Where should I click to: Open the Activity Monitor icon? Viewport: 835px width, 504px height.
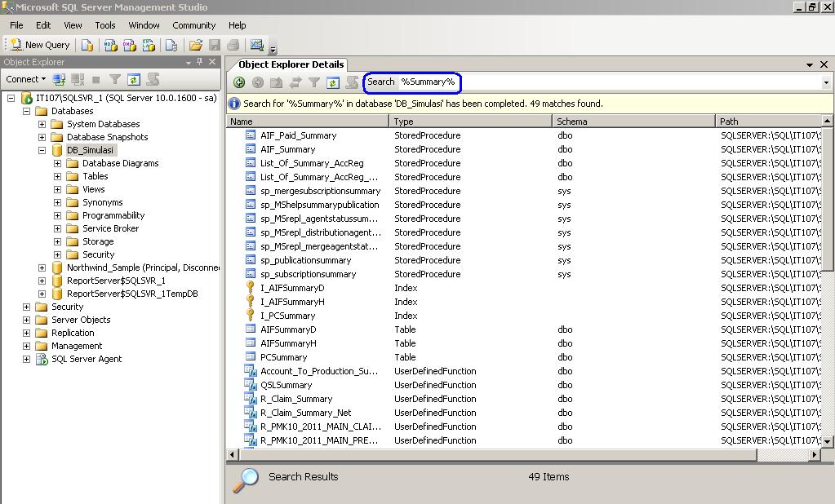pos(257,45)
